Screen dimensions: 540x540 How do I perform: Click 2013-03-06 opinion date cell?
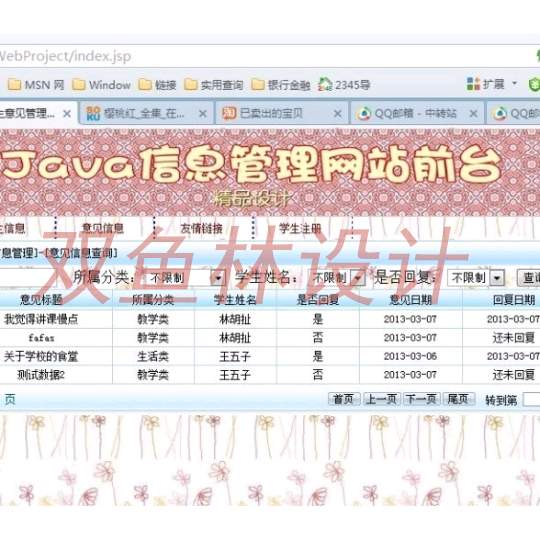point(410,356)
